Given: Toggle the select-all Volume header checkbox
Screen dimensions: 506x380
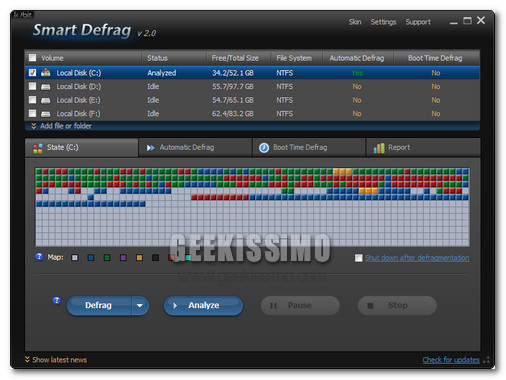Looking at the screenshot, I should pos(32,58).
